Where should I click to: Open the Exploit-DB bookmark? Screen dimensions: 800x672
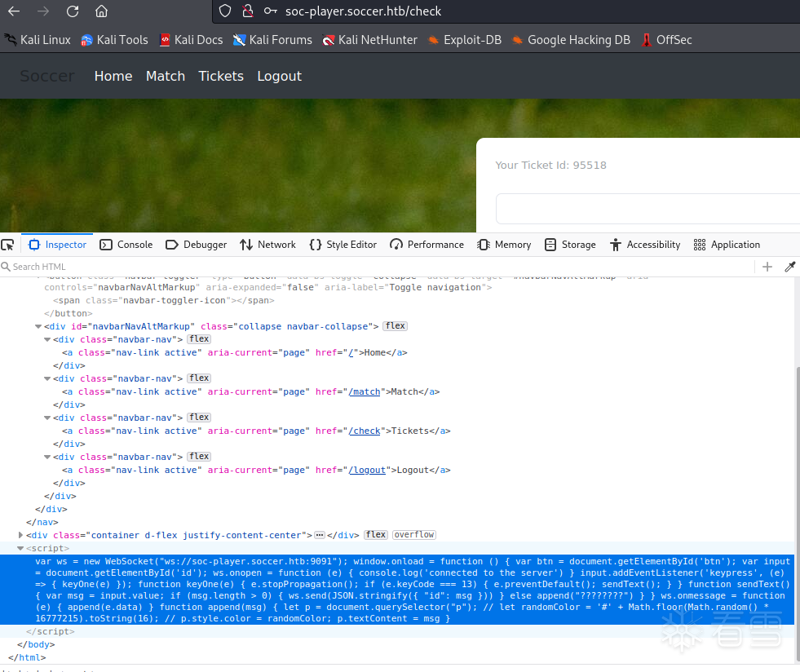[465, 40]
